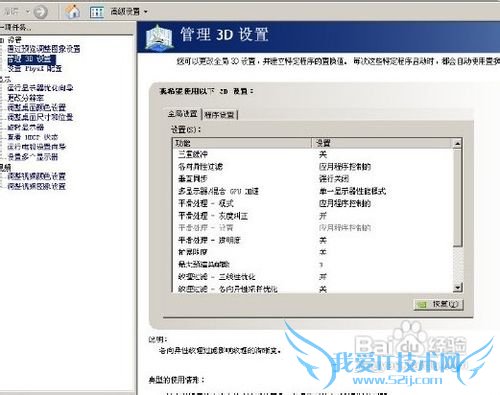Open 运行显示器优化向导 in the tree
500x395 pixels.
click(40, 88)
